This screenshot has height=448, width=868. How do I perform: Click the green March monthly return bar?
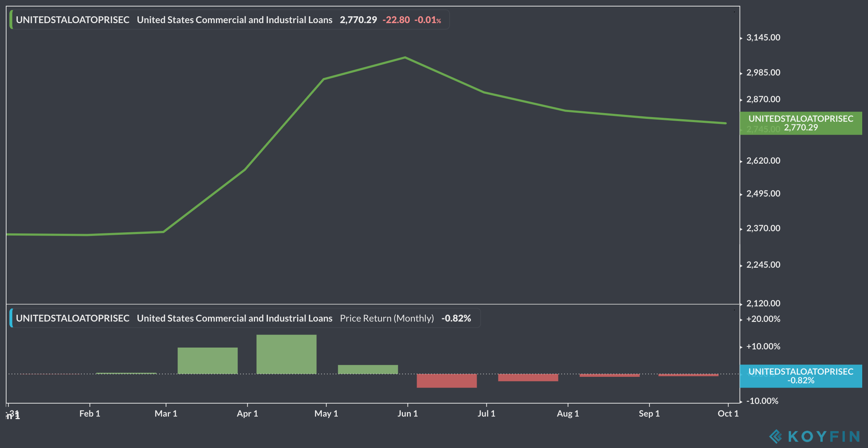(208, 361)
